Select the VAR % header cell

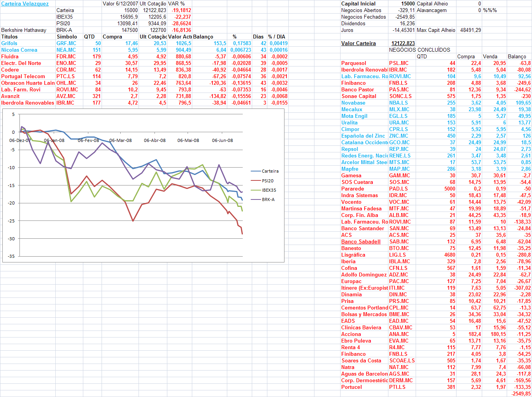pos(176,4)
